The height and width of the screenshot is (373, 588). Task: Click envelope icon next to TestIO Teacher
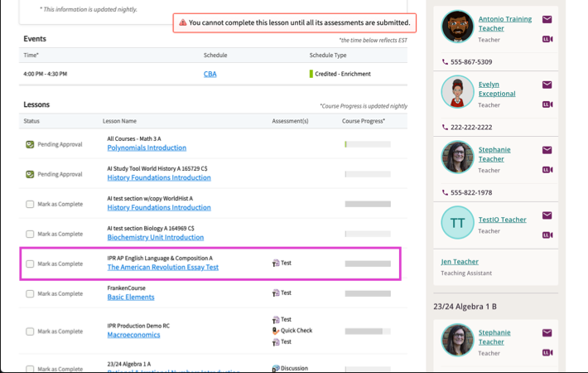click(547, 216)
